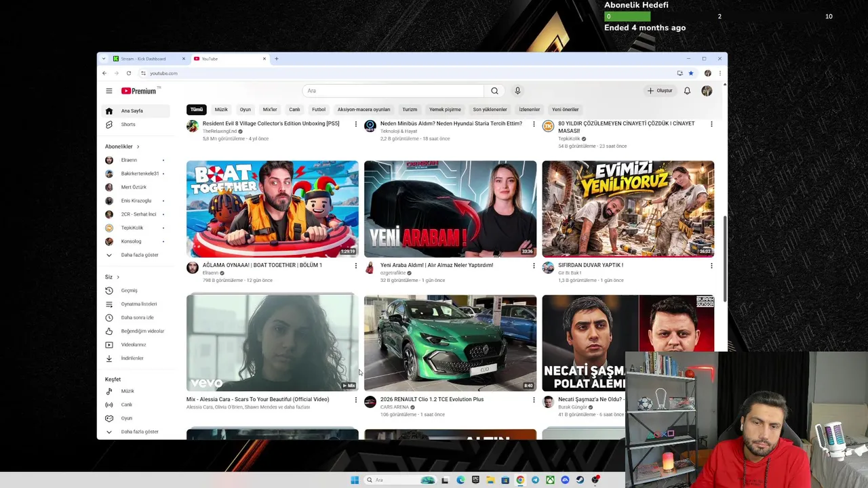Open Chrome three-dot menu
This screenshot has height=488, width=868.
(x=719, y=73)
